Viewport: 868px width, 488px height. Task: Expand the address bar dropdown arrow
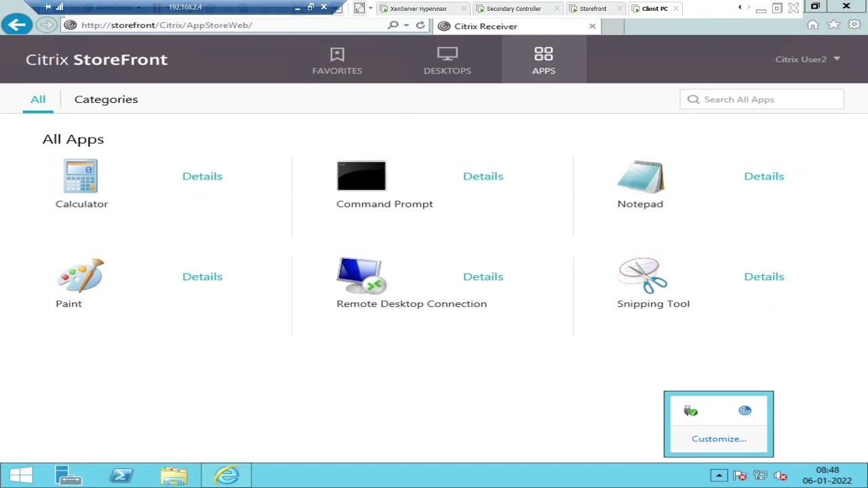406,25
